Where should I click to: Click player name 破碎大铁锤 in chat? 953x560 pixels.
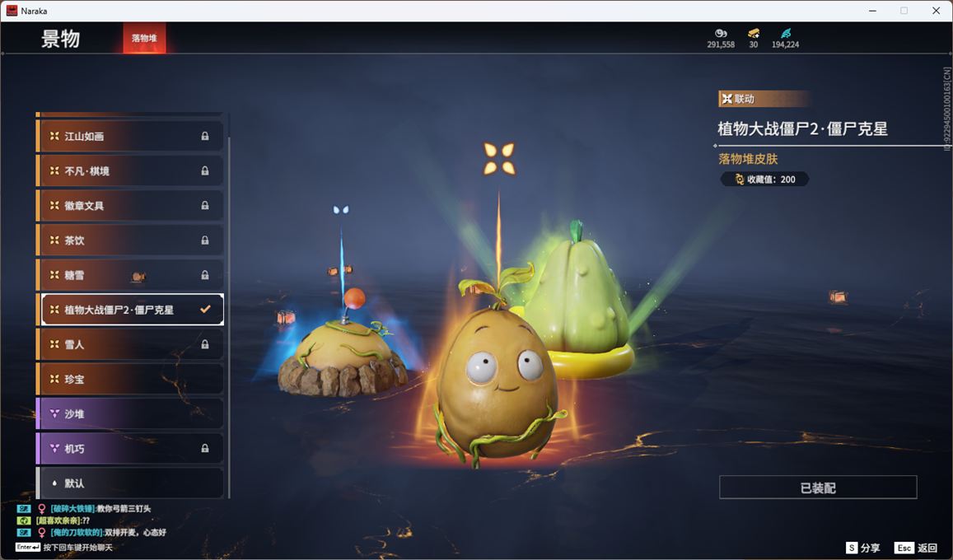tap(72, 508)
